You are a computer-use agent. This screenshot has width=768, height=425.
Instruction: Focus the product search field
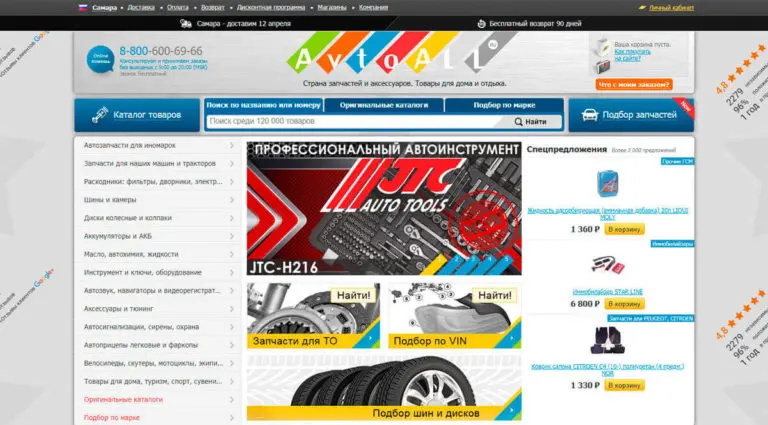tap(355, 121)
